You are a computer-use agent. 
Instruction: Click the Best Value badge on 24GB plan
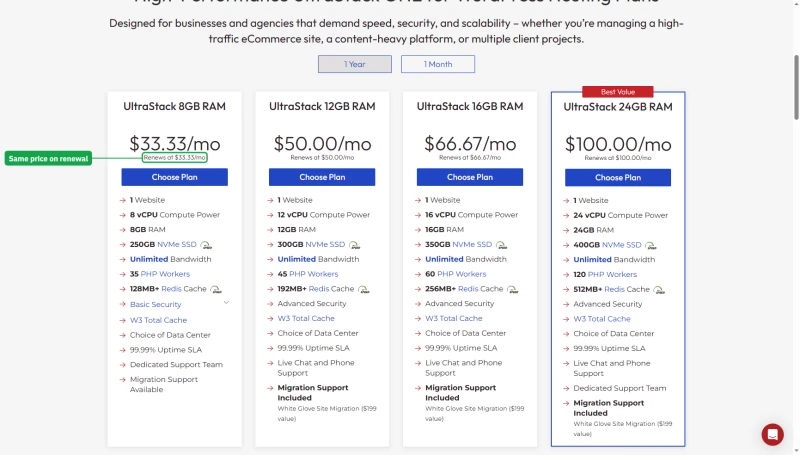(618, 92)
